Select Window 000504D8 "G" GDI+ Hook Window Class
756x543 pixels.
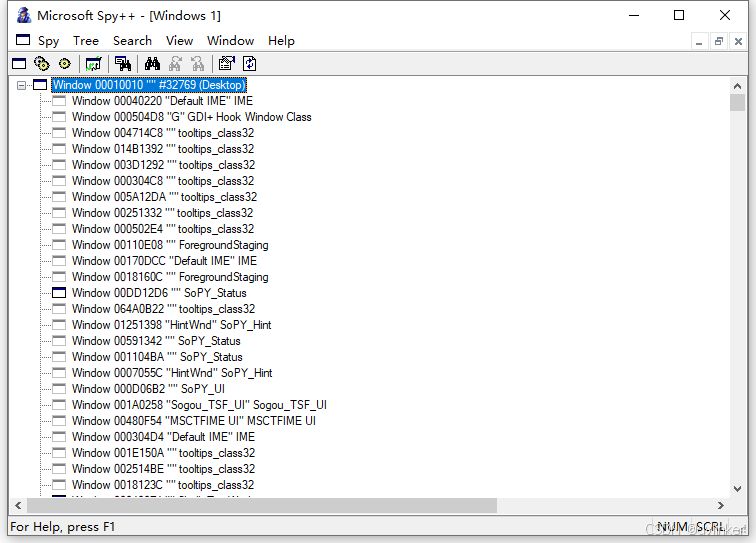point(191,117)
